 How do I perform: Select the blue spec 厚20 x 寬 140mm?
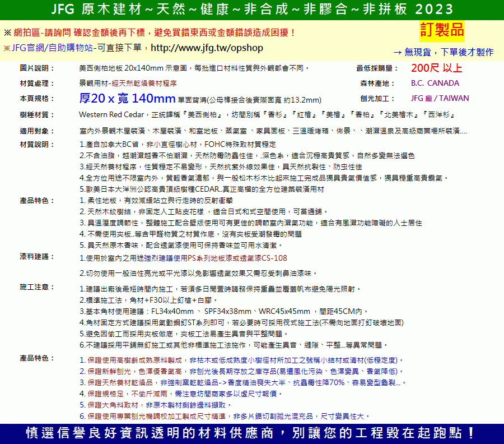pyautogui.click(x=127, y=99)
